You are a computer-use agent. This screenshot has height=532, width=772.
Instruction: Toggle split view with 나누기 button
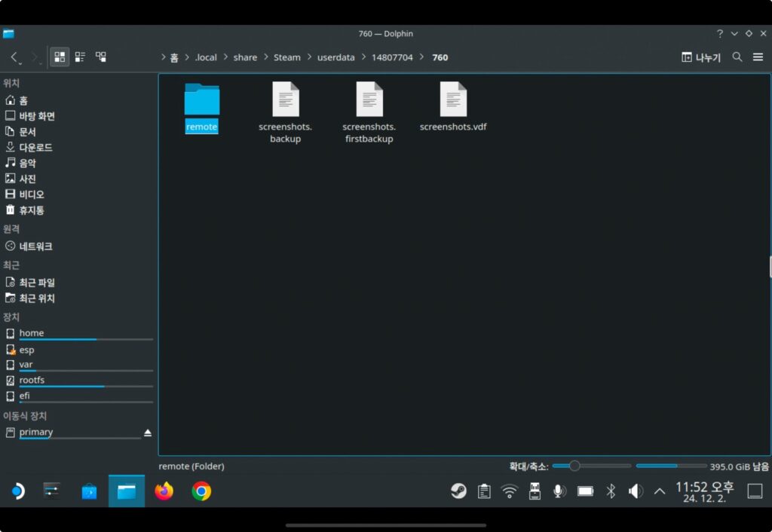pyautogui.click(x=701, y=57)
